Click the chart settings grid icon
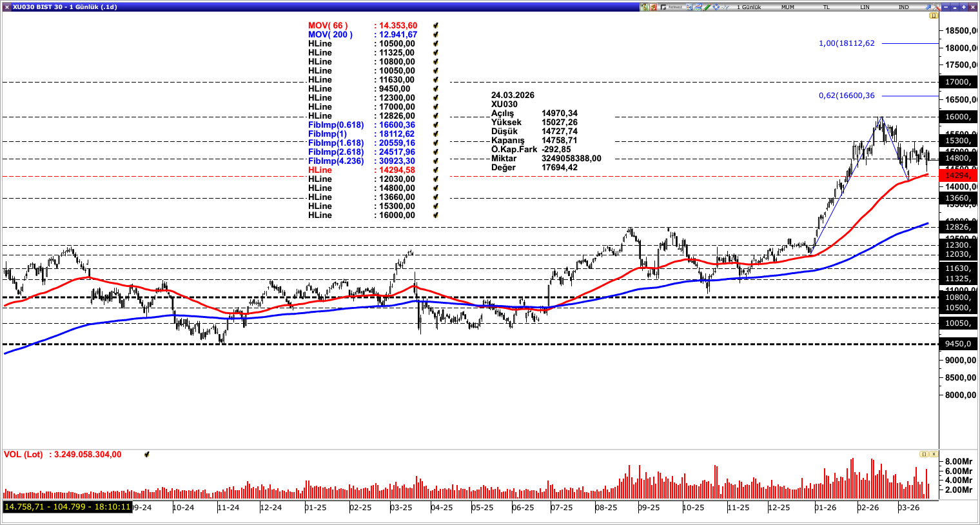Image resolution: width=980 pixels, height=525 pixels. tap(689, 6)
